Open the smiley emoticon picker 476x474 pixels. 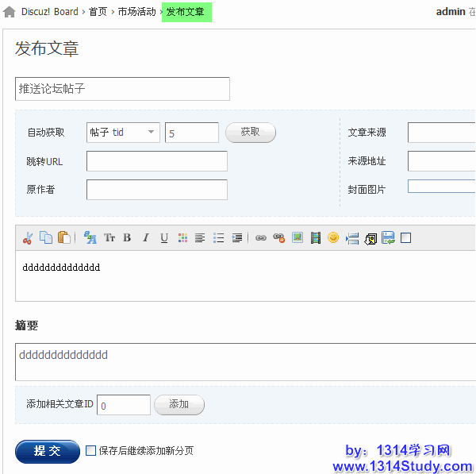tap(333, 237)
